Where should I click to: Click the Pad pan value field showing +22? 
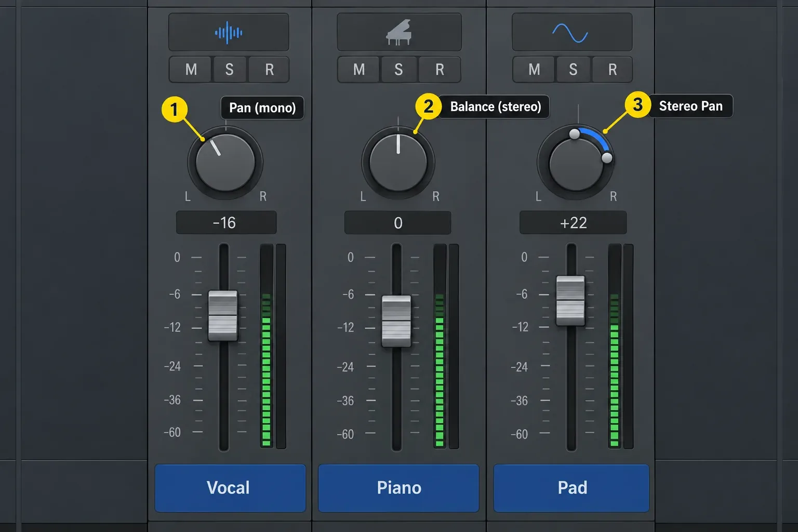click(573, 223)
